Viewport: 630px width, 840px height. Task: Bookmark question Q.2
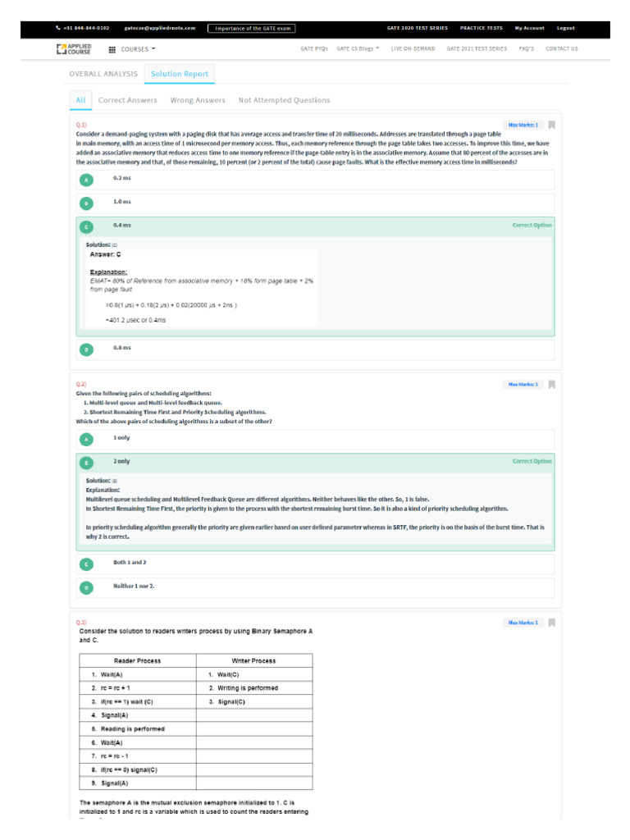tap(552, 385)
